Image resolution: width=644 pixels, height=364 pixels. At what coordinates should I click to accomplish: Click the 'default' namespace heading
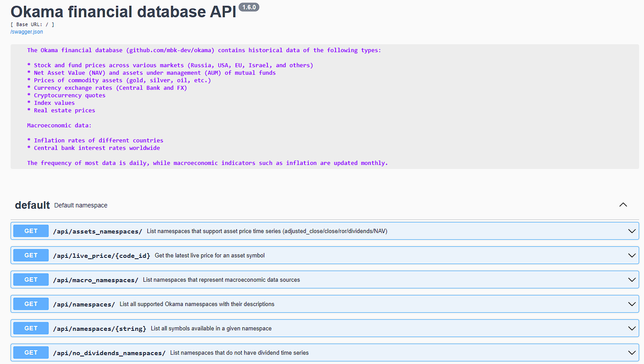pyautogui.click(x=32, y=205)
